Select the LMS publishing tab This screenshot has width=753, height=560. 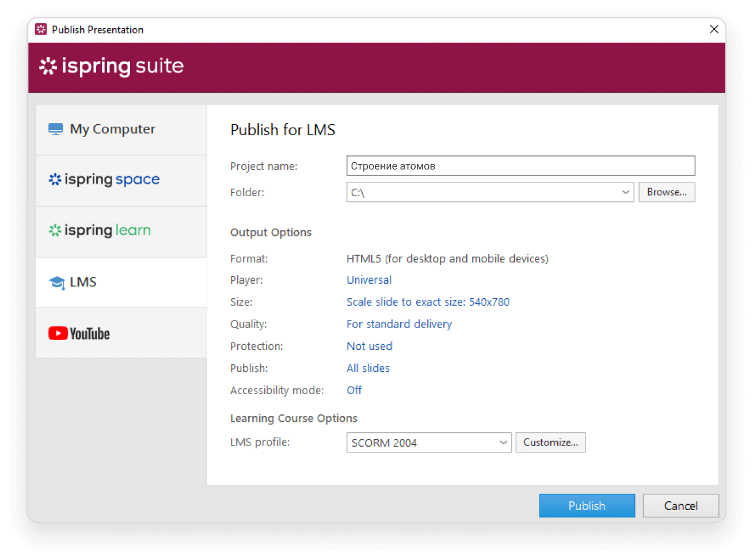(x=121, y=282)
